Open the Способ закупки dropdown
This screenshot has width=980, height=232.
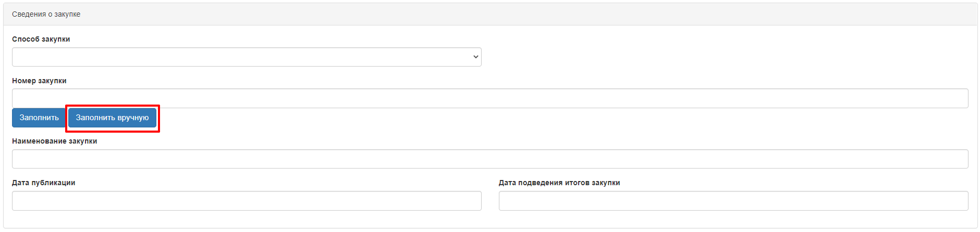247,57
